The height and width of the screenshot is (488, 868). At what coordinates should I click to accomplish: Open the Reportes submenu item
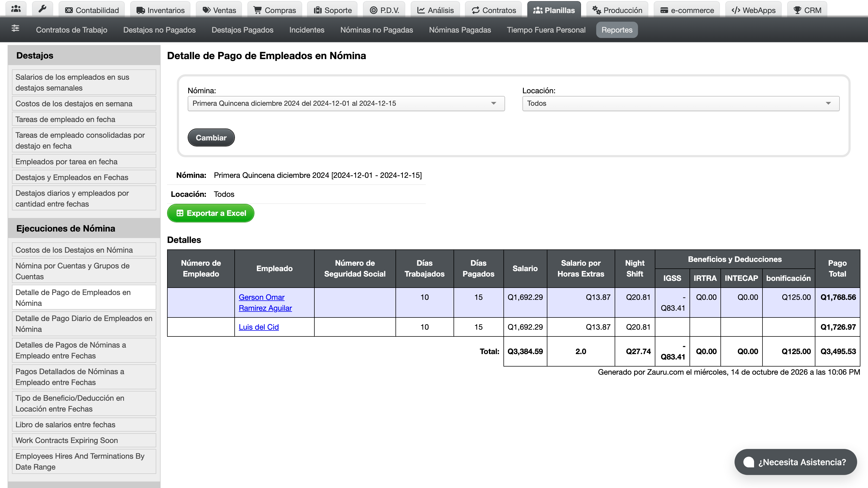(x=617, y=30)
